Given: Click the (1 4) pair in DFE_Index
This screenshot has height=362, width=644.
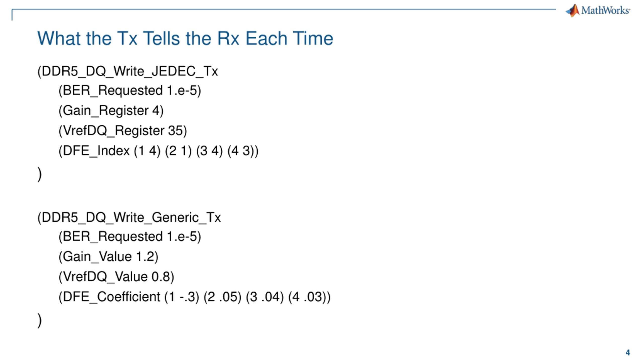Looking at the screenshot, I should 147,151.
